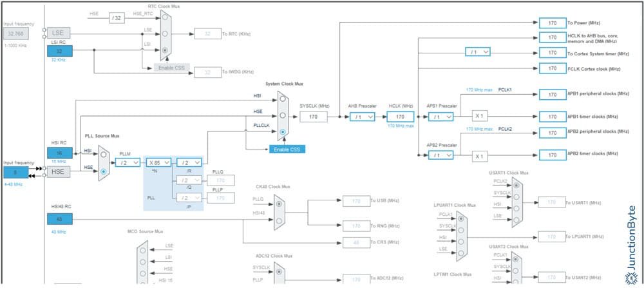The height and width of the screenshot is (288, 644).
Task: Click the APB1 timer clocks value box
Action: [553, 117]
